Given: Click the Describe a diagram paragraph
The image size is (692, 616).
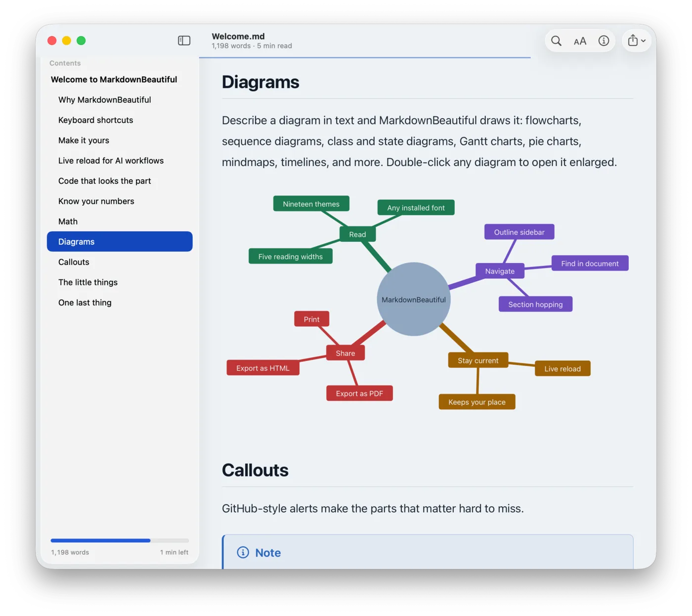Looking at the screenshot, I should [420, 141].
